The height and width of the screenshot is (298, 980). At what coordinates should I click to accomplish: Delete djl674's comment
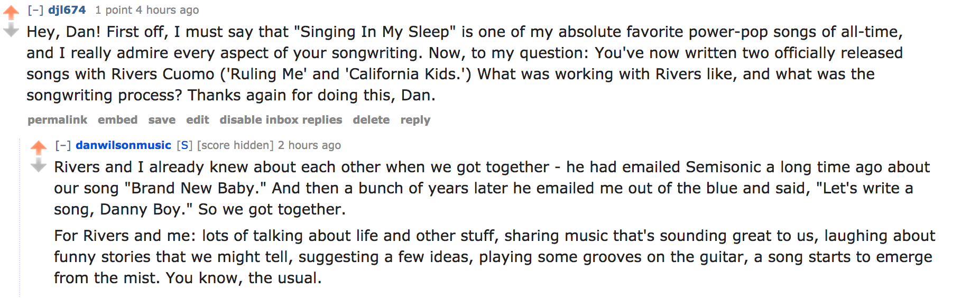coord(371,120)
